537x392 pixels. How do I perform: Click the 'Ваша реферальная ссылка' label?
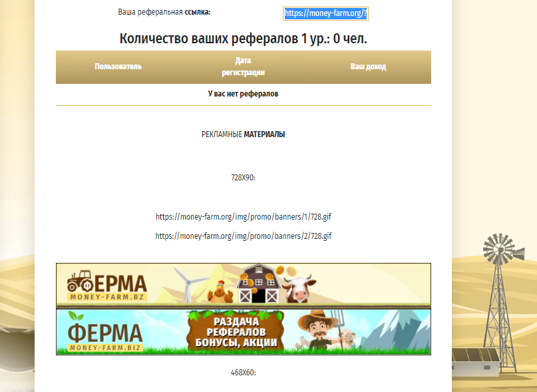pos(164,12)
